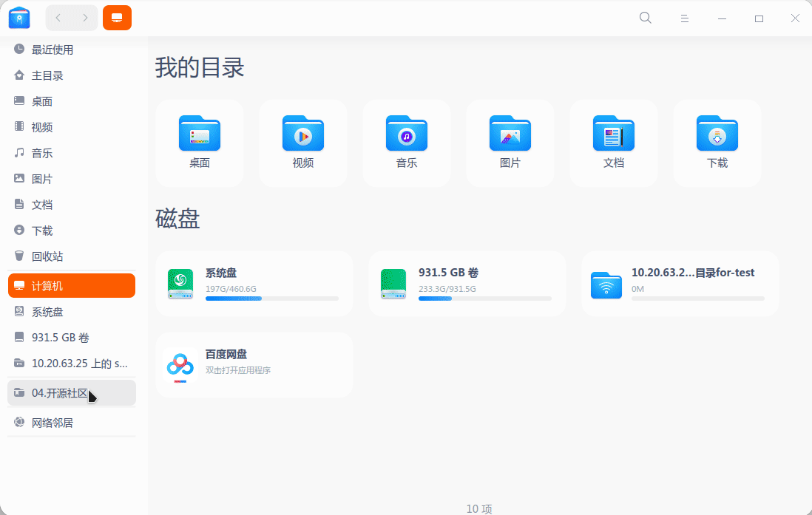The width and height of the screenshot is (812, 515).
Task: Open 回收站 in the sidebar
Action: 72,256
